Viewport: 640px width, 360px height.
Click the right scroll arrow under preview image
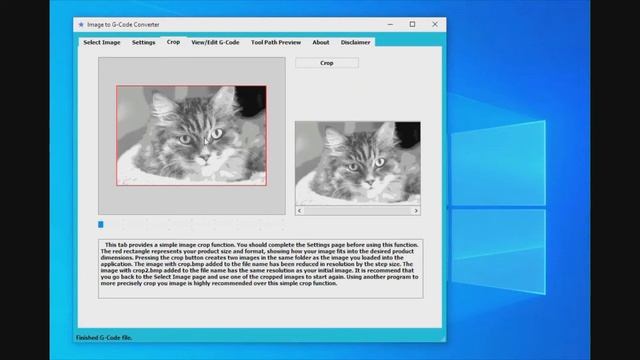coord(416,211)
